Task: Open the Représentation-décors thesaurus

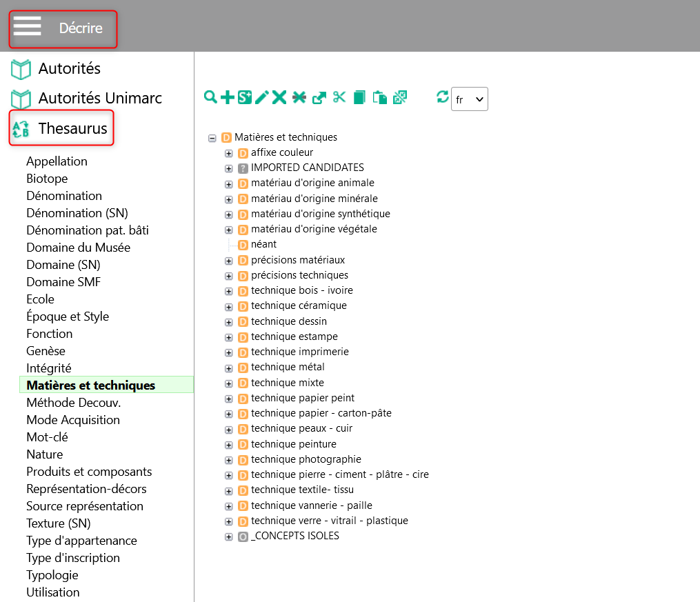Action: [x=86, y=489]
